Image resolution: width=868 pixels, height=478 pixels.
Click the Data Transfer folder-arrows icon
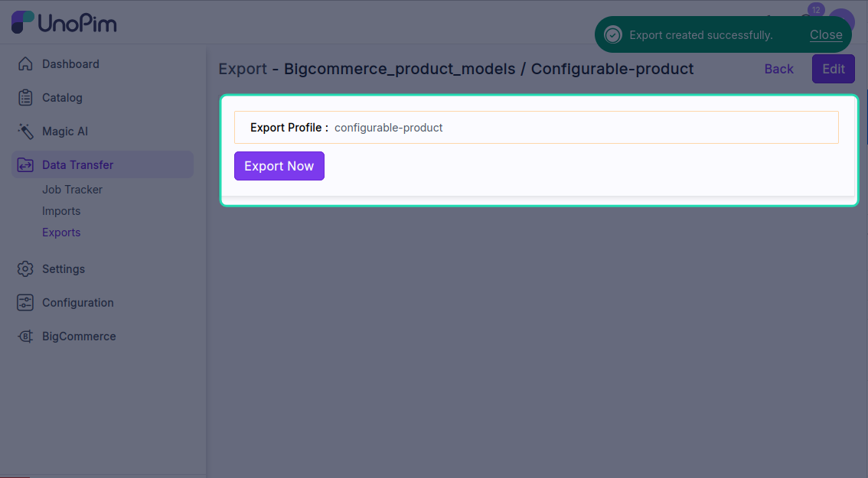25,165
